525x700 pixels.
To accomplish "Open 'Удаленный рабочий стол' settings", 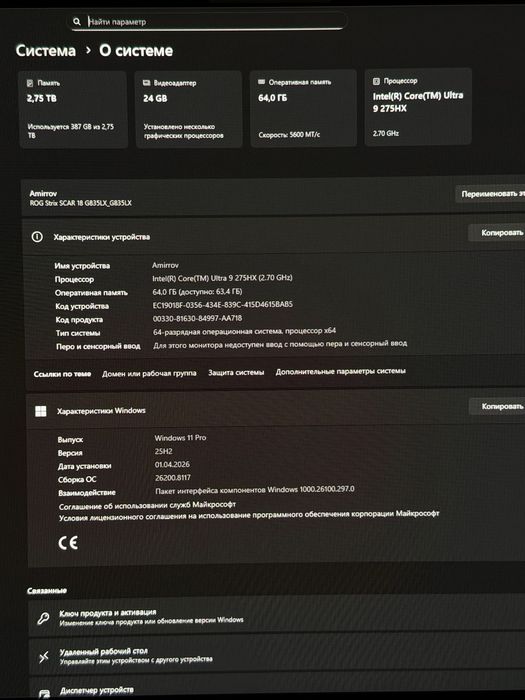I will [x=277, y=655].
